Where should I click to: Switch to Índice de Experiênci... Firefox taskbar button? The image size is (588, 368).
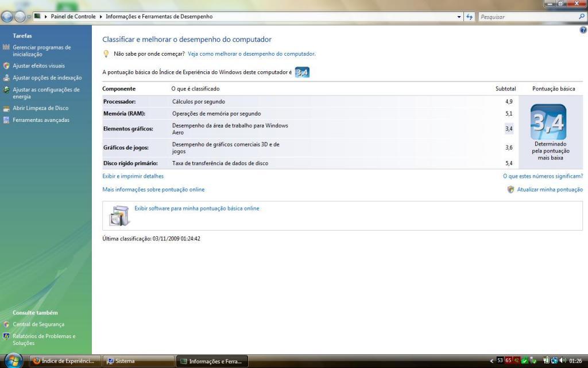pyautogui.click(x=65, y=361)
